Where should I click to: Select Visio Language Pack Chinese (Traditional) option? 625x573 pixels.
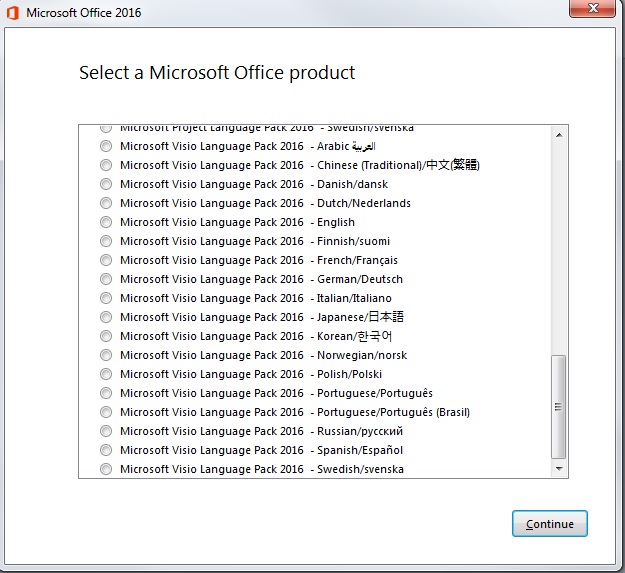point(106,165)
